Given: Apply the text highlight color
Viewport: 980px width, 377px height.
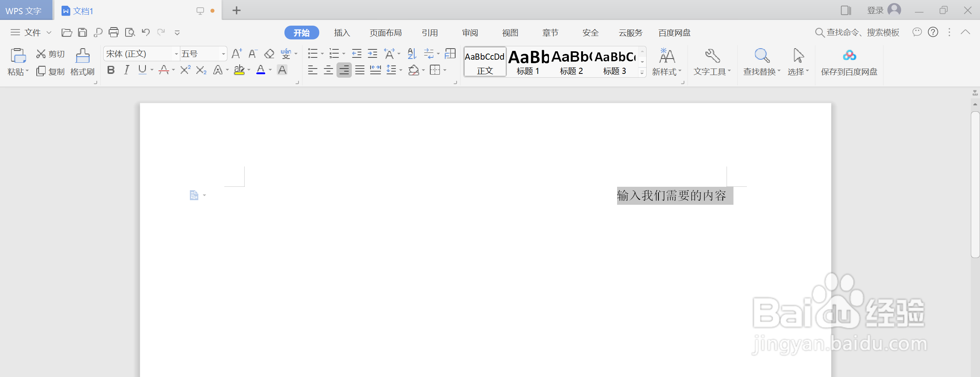Looking at the screenshot, I should pos(239,70).
